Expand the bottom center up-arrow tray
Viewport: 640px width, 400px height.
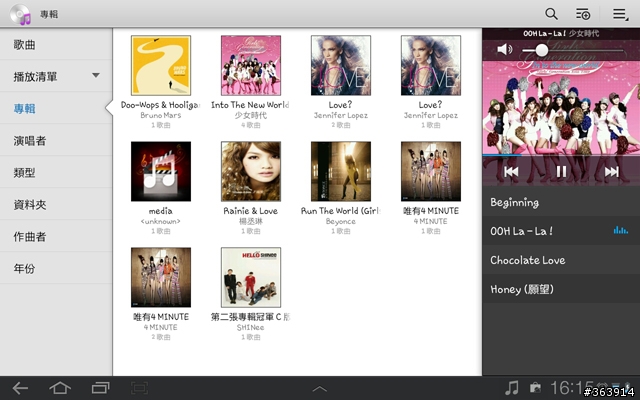point(320,389)
